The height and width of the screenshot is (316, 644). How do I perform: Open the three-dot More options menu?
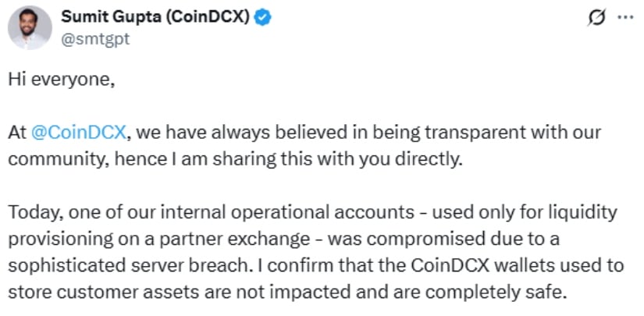click(626, 18)
